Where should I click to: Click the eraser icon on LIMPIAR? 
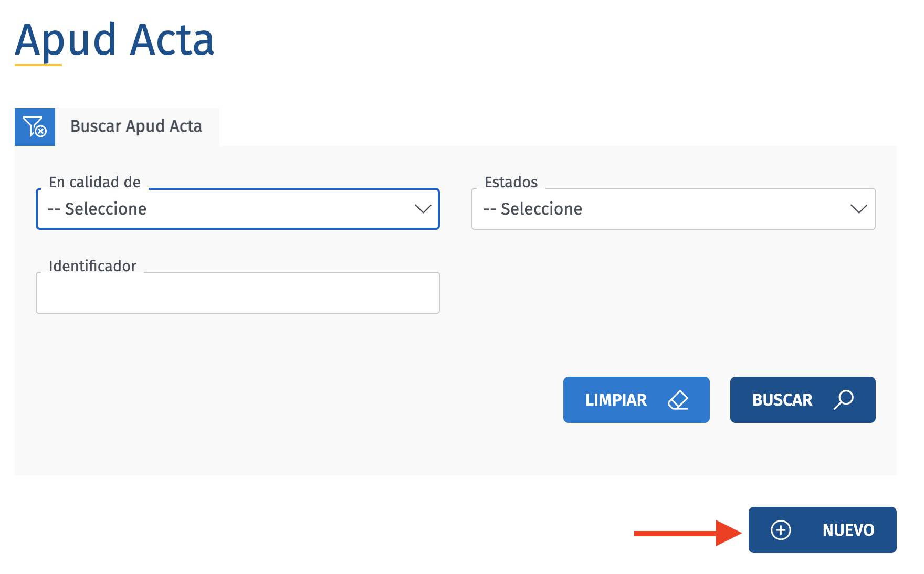[x=678, y=400]
